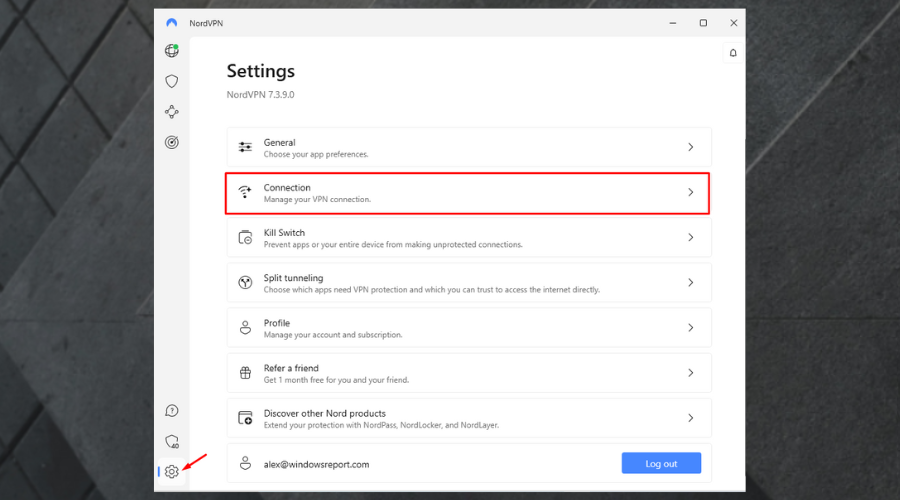Expand the General settings chevron
The image size is (900, 500).
coord(690,147)
